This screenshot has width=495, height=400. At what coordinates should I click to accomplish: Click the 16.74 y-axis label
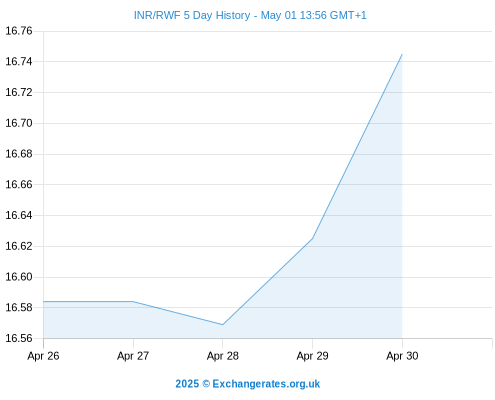pos(19,62)
